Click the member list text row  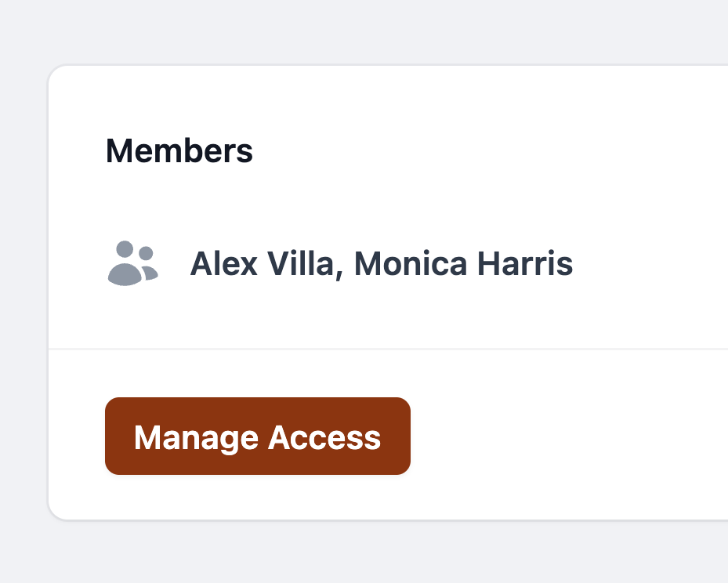(x=340, y=263)
